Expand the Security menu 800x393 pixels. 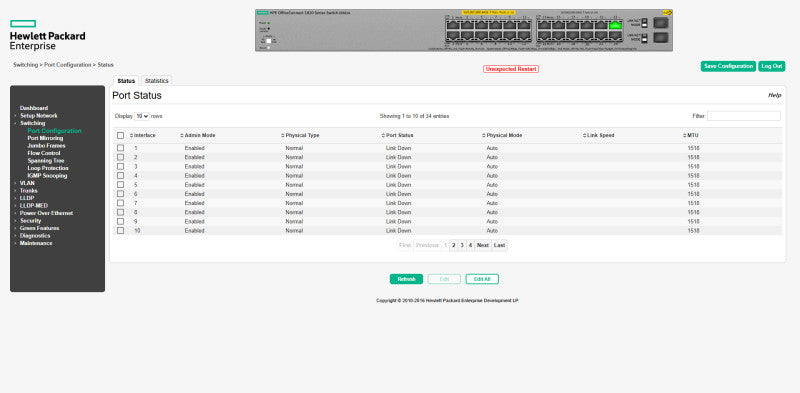[31, 221]
